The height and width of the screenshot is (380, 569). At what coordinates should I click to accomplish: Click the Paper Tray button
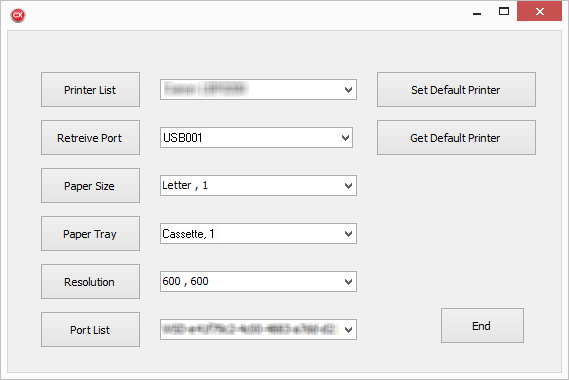pos(90,234)
